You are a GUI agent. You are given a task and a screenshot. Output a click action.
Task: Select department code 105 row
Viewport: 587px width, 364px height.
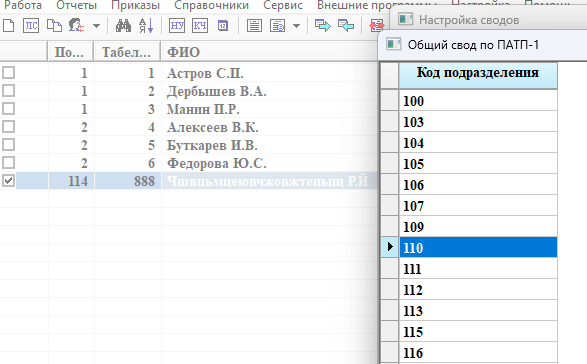[478, 163]
